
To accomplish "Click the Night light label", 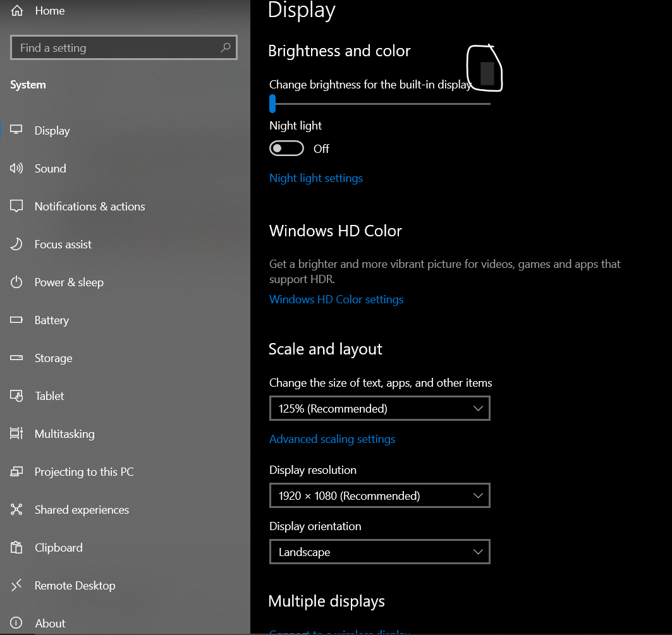I will coord(295,126).
